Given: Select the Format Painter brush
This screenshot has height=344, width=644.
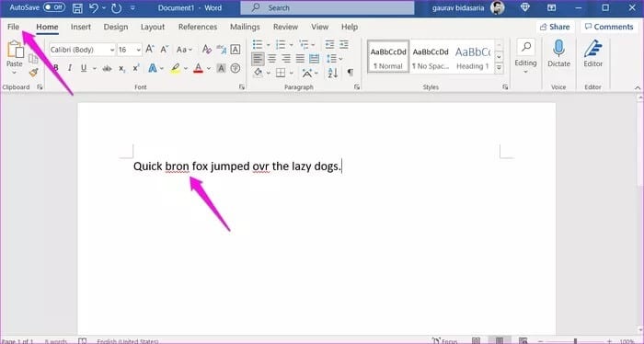Looking at the screenshot, I should point(33,73).
